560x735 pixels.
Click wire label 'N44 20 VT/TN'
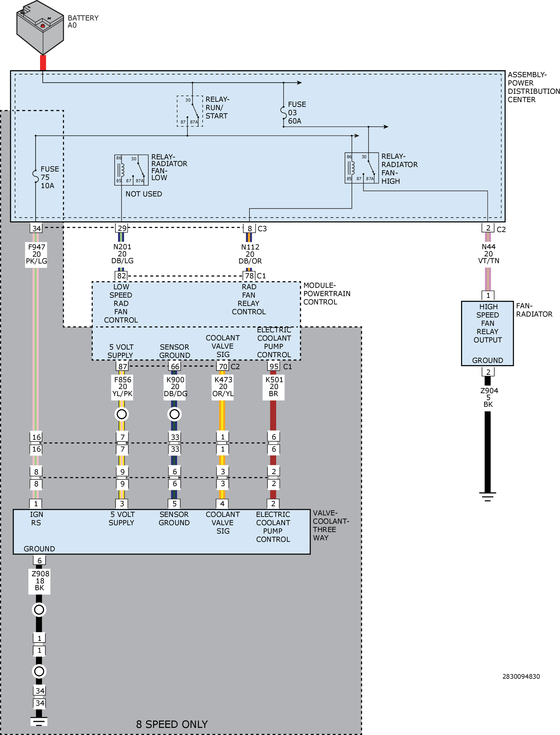pyautogui.click(x=489, y=254)
